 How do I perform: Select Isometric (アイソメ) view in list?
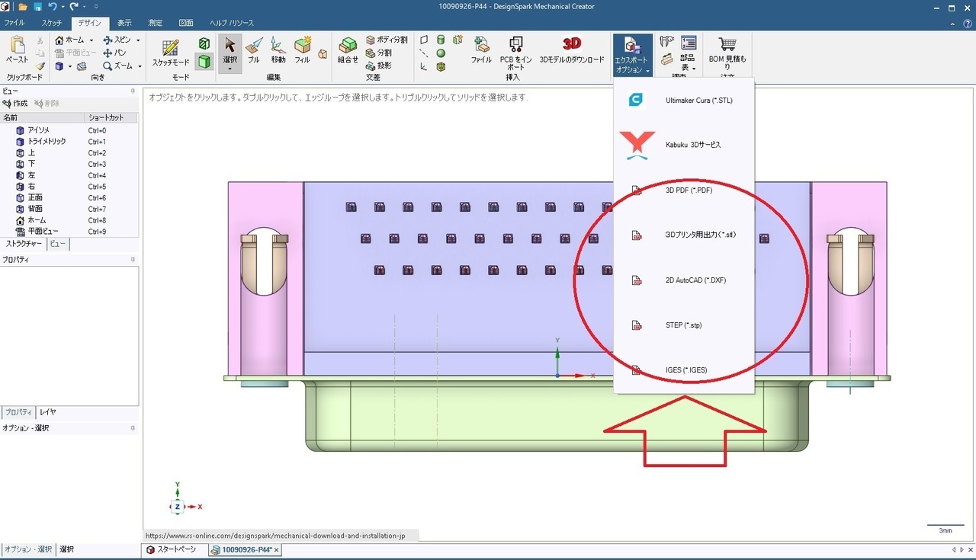[38, 130]
